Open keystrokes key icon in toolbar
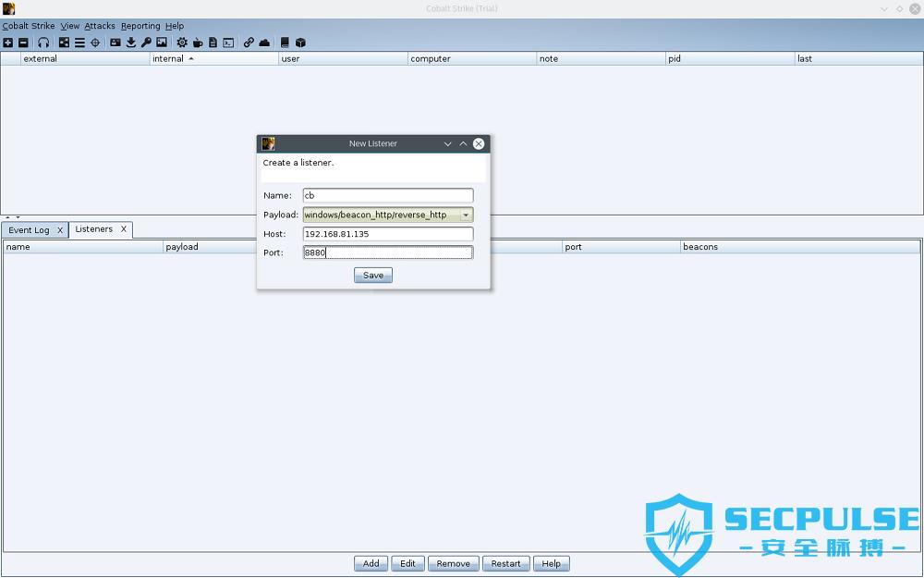Viewport: 924px width, 578px height. tap(146, 43)
